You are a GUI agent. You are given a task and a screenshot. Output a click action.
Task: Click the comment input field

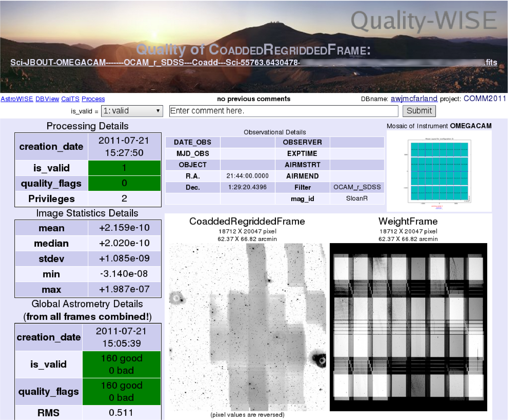click(x=283, y=111)
